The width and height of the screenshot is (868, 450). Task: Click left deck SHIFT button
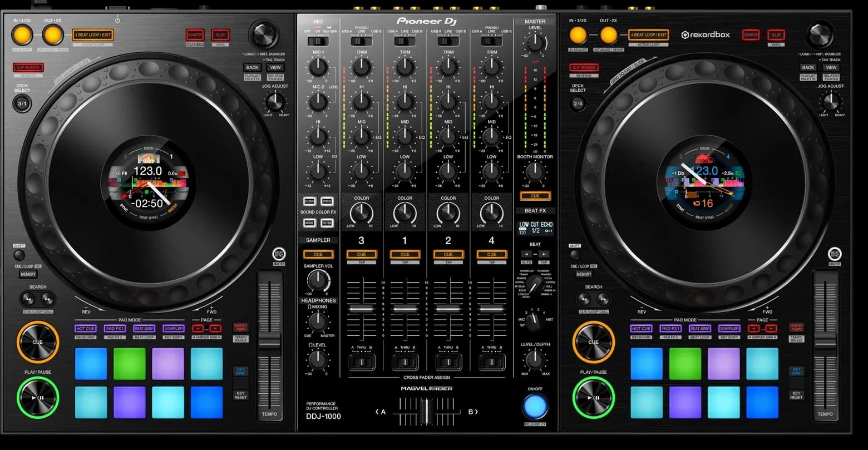[x=19, y=255]
